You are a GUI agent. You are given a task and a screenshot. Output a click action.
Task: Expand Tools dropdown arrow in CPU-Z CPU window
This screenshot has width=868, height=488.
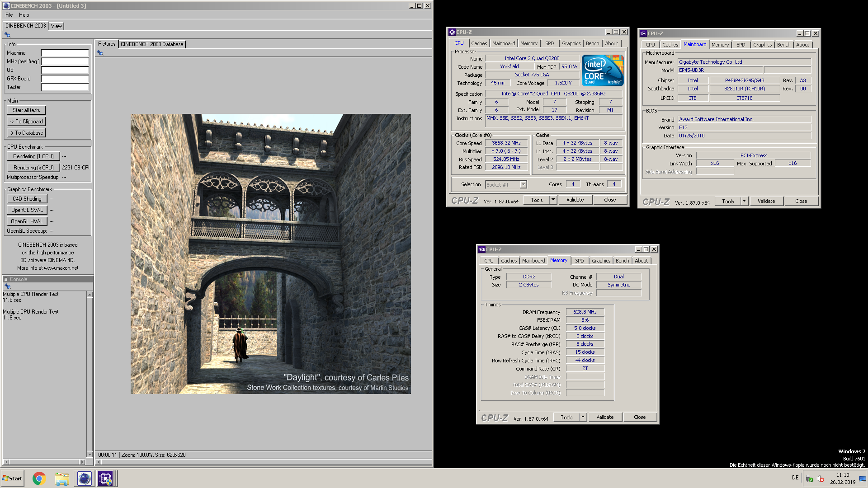click(553, 200)
